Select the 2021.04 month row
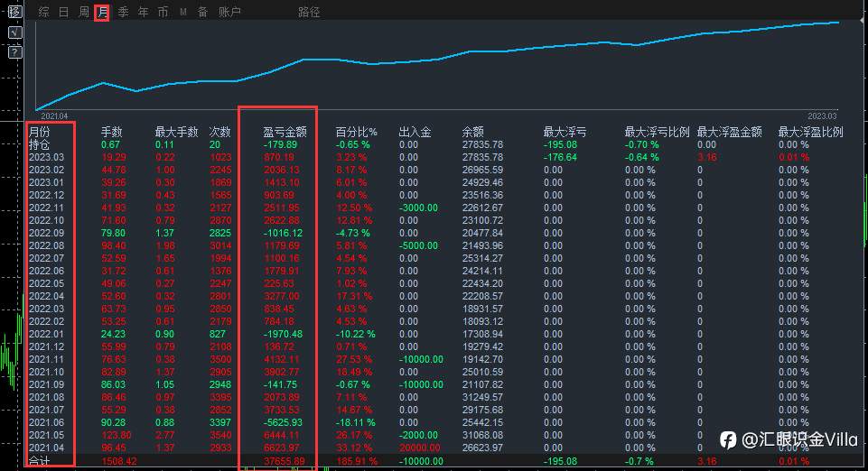The image size is (868, 471). click(46, 448)
